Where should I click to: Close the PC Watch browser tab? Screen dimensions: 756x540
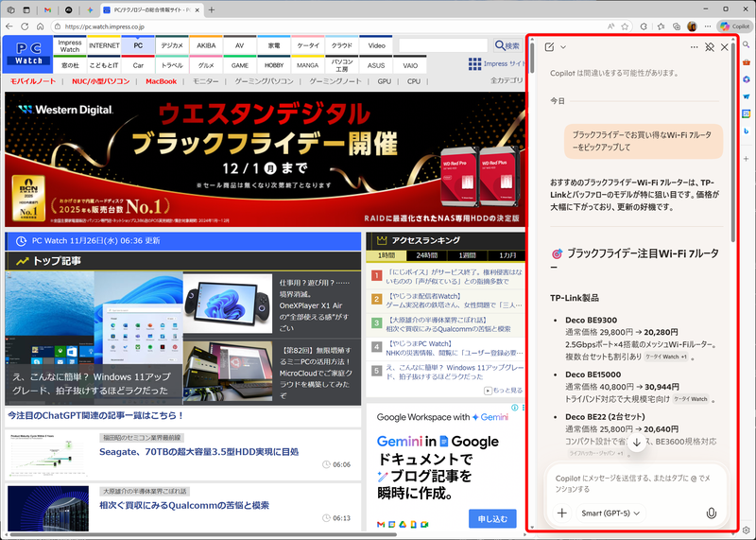(x=198, y=9)
